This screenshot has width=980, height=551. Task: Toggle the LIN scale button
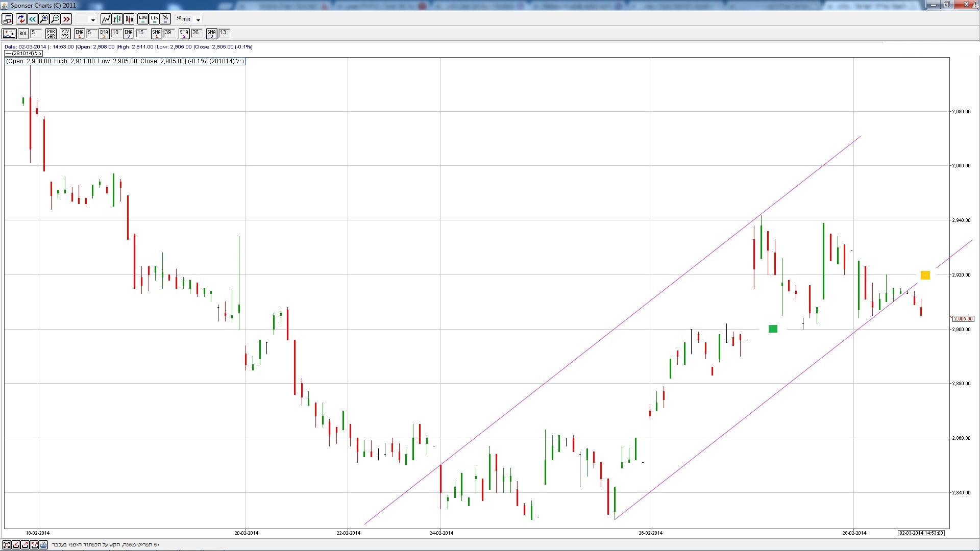154,19
